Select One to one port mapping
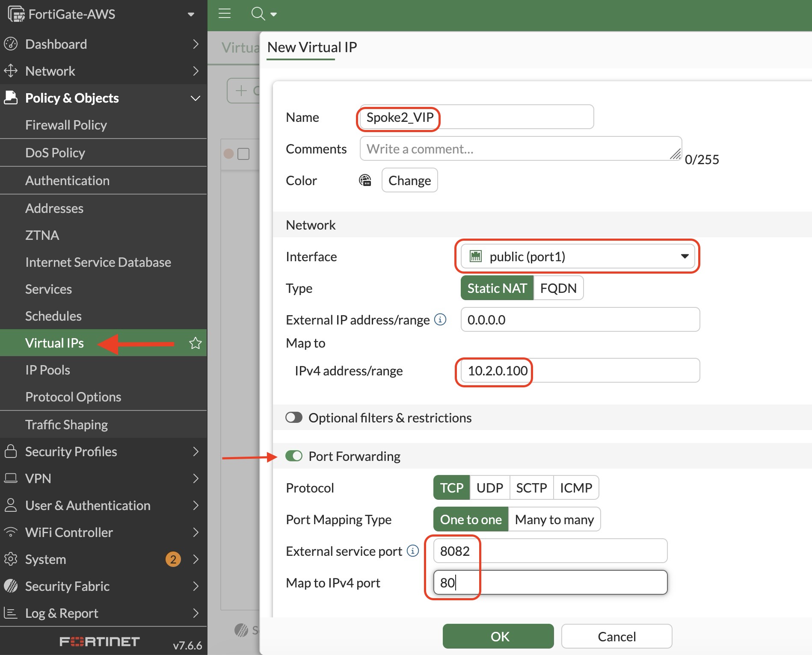This screenshot has width=812, height=655. pos(471,519)
